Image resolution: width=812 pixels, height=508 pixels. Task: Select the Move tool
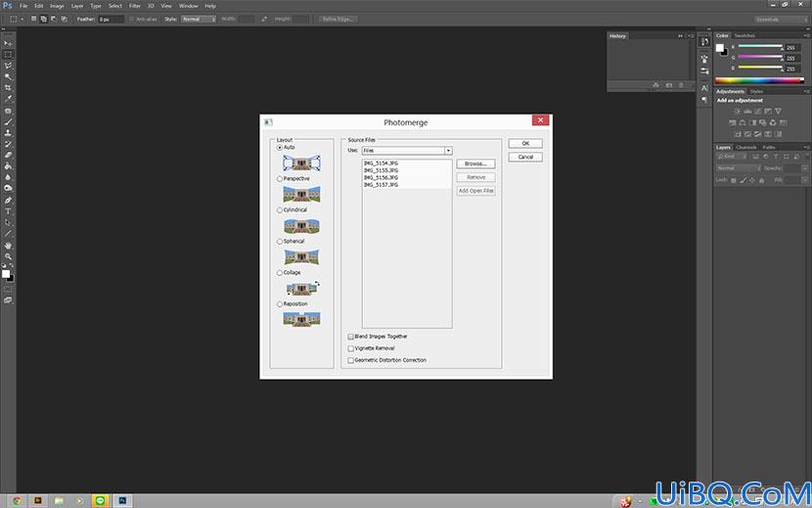tap(8, 43)
